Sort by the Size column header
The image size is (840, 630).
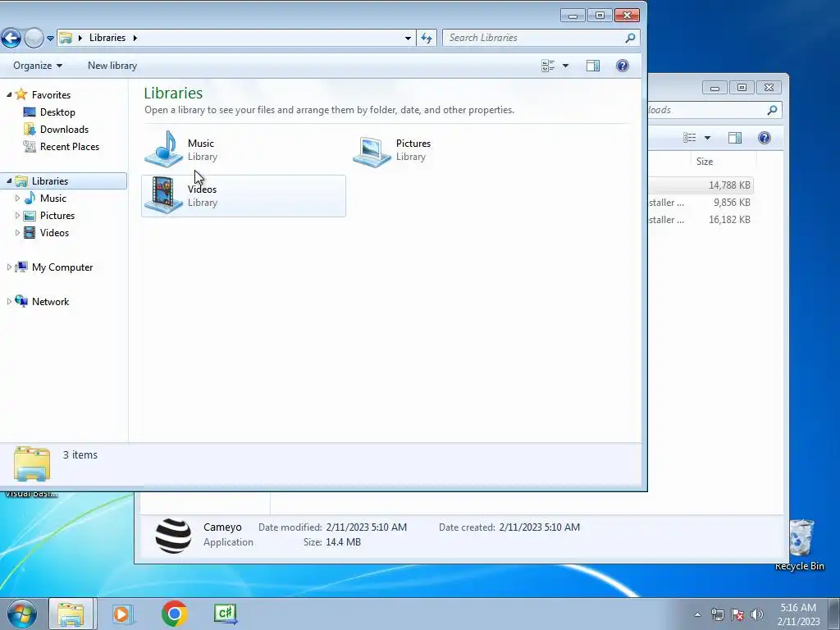[704, 162]
